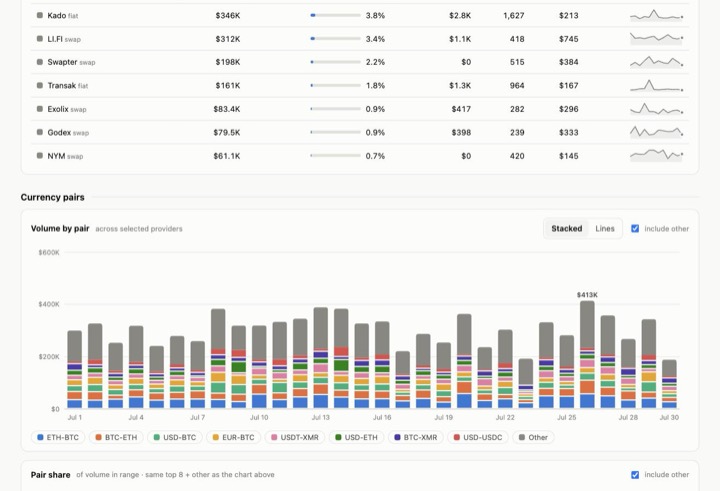Screen dimensions: 720x491
Task: Uncheck include other in Pair share
Action: pos(635,474)
